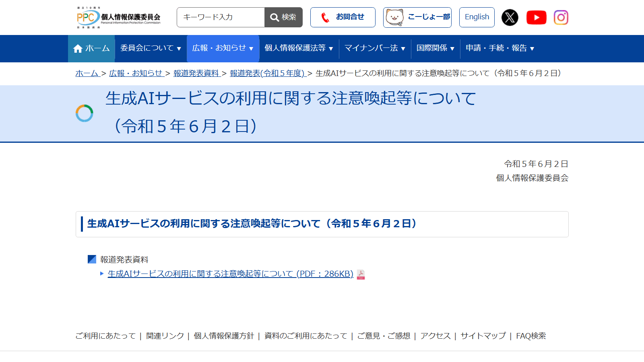The width and height of the screenshot is (644, 362).
Task: Click the PPC commission logo
Action: tap(118, 17)
